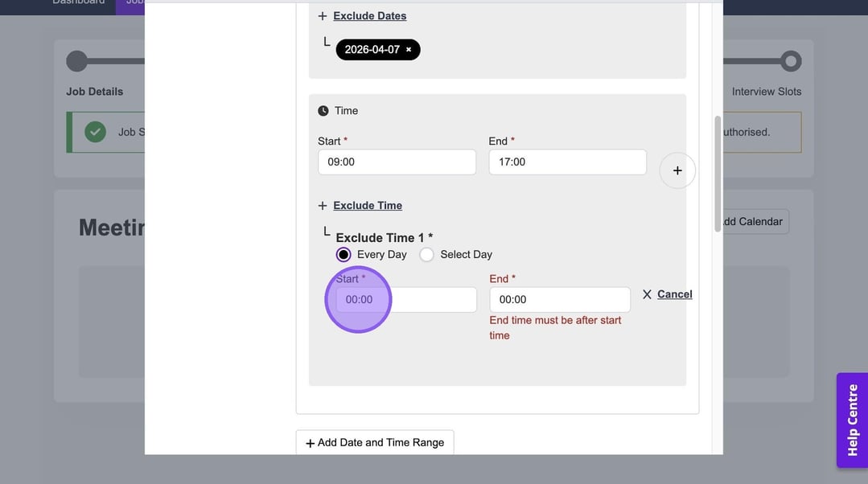Click the green checkmark status icon
Image resolution: width=868 pixels, height=484 pixels.
96,132
